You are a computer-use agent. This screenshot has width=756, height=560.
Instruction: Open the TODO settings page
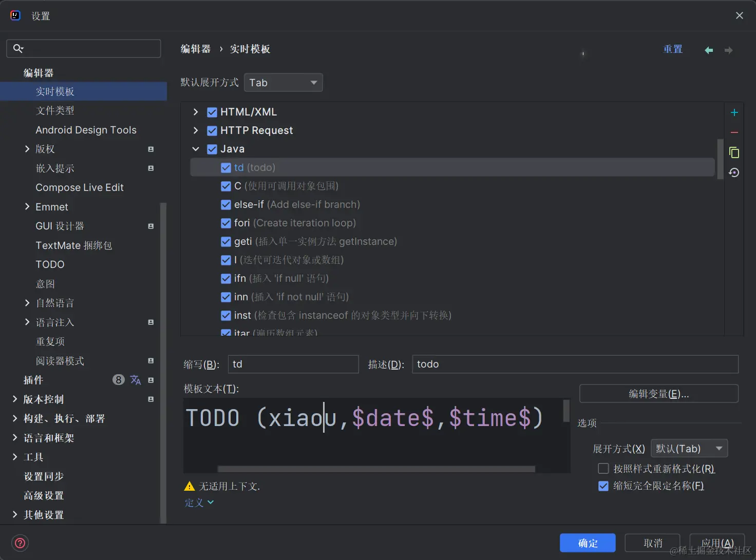tap(50, 264)
